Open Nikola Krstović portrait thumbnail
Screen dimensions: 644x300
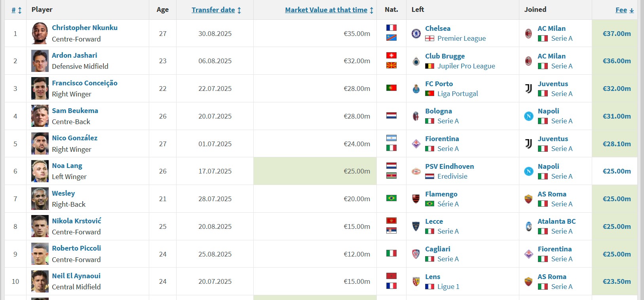click(40, 226)
